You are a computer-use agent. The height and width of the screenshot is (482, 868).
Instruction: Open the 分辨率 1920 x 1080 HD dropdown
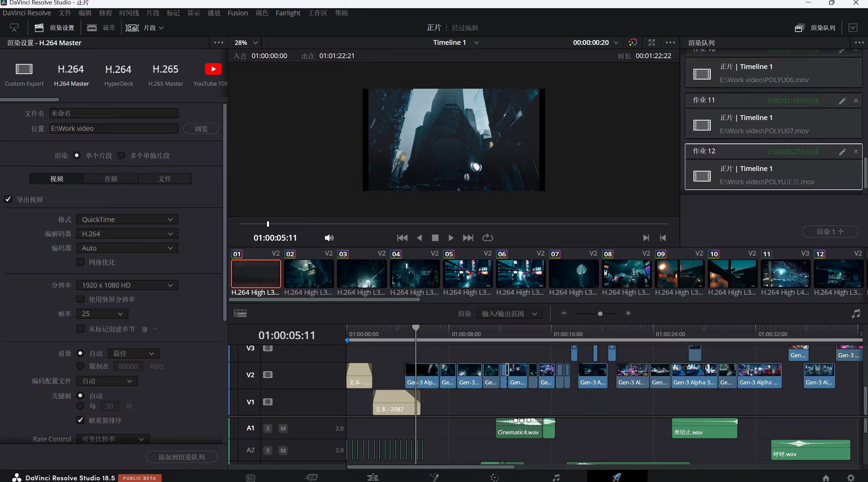(x=127, y=285)
